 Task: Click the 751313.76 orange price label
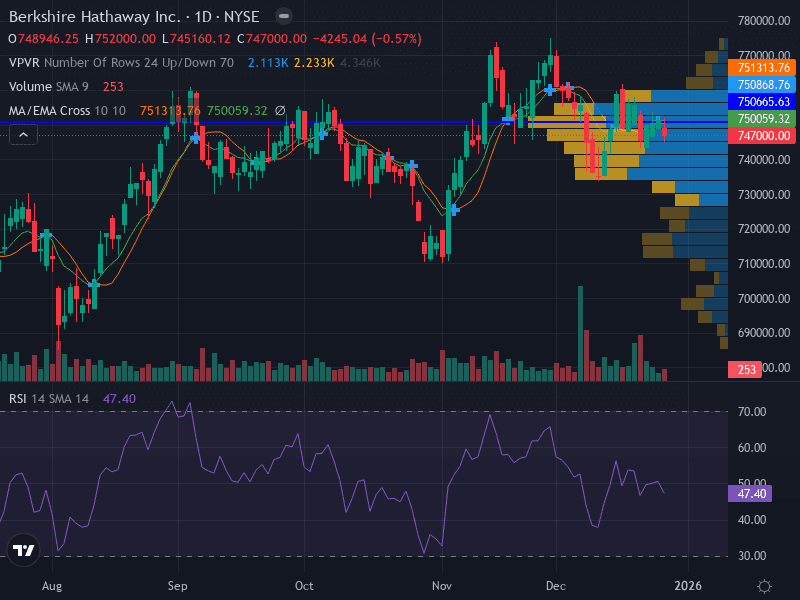pos(762,67)
